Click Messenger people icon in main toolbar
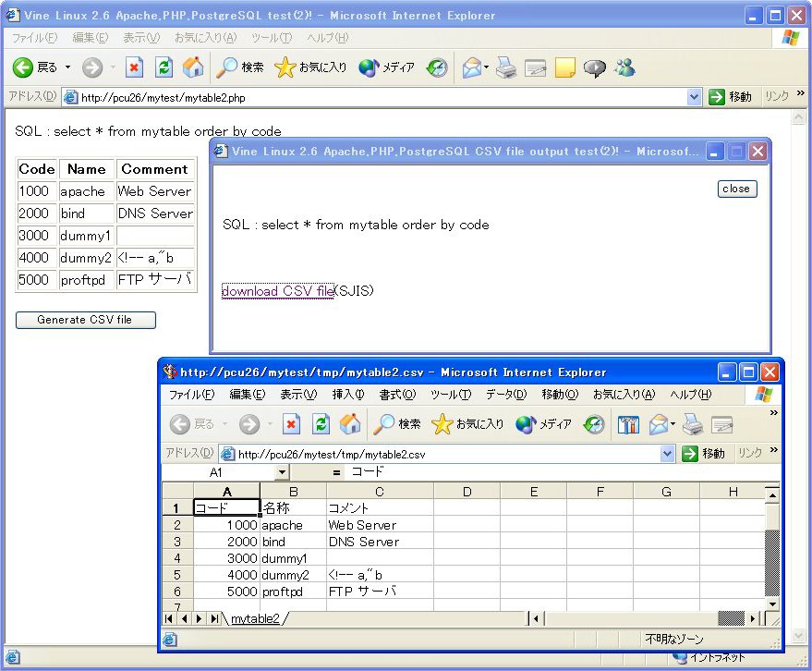 click(x=624, y=67)
